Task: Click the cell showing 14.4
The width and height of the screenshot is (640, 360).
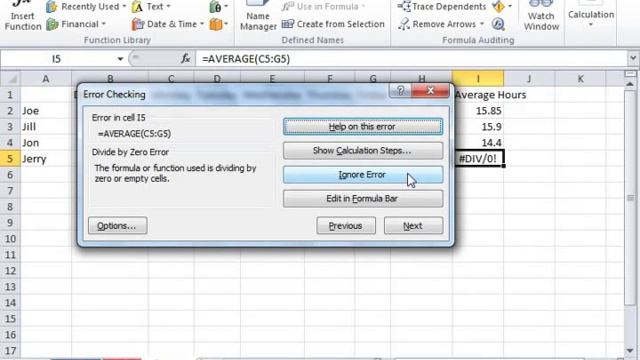Action: (478, 143)
